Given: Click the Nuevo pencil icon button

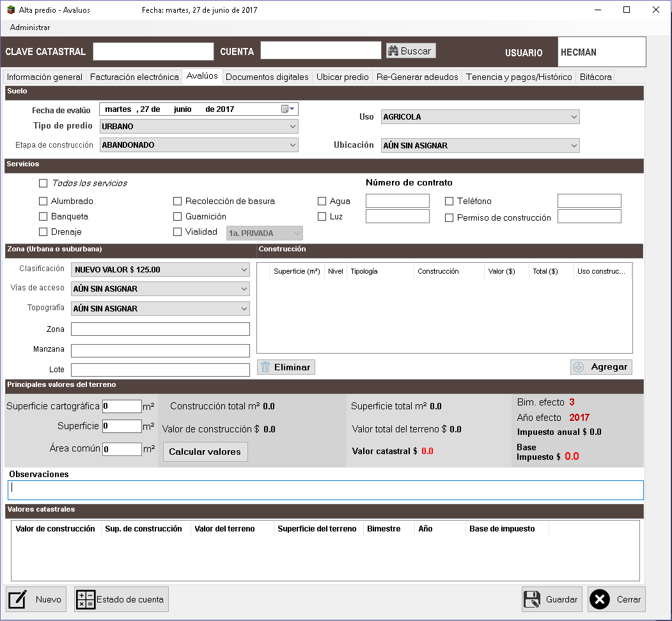Looking at the screenshot, I should (x=36, y=599).
